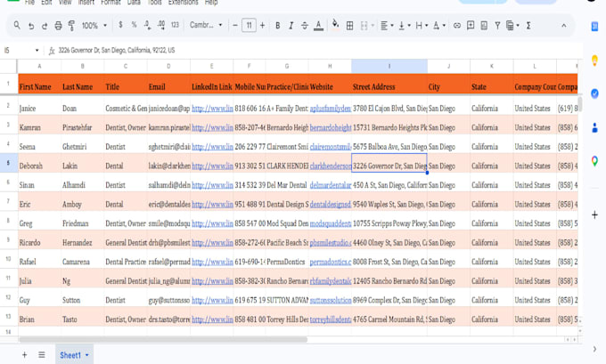
Task: Open text wrapping dropdown
Action: pos(422,26)
